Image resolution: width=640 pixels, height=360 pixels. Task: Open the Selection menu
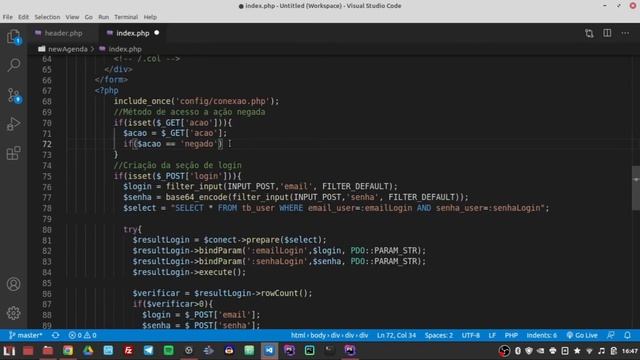tap(47, 17)
